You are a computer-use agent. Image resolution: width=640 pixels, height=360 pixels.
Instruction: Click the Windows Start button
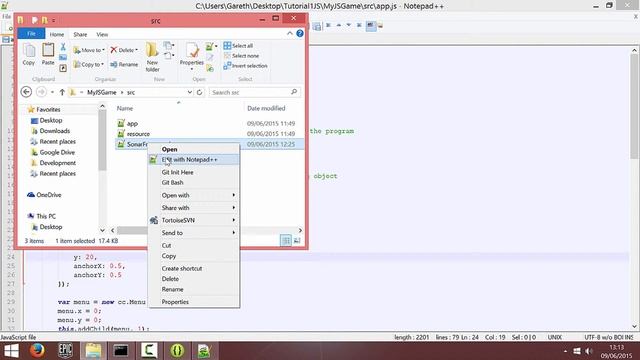[x=11, y=351]
